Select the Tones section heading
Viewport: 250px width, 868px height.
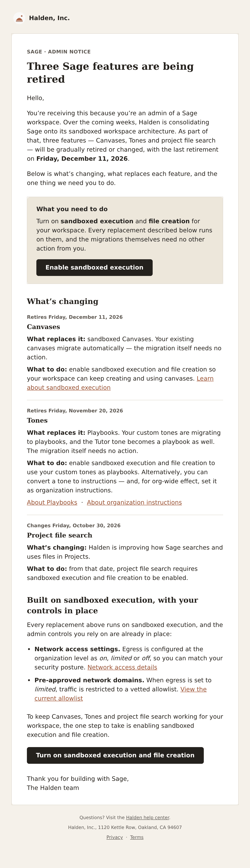click(x=37, y=421)
